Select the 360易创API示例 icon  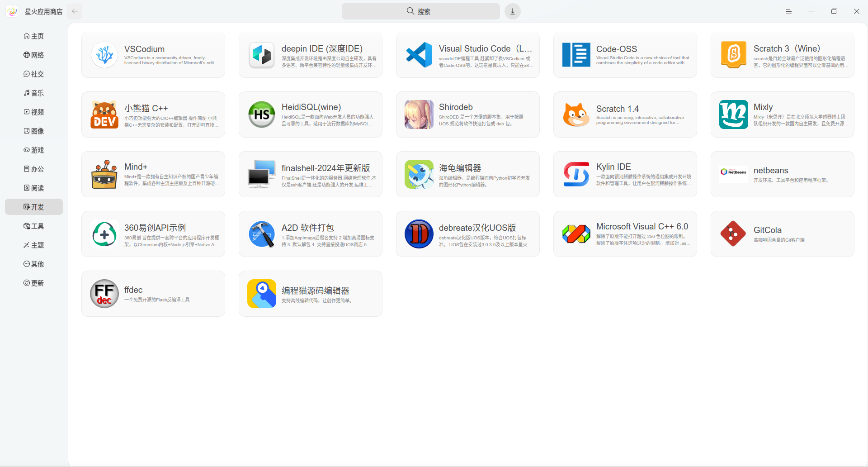tap(104, 234)
